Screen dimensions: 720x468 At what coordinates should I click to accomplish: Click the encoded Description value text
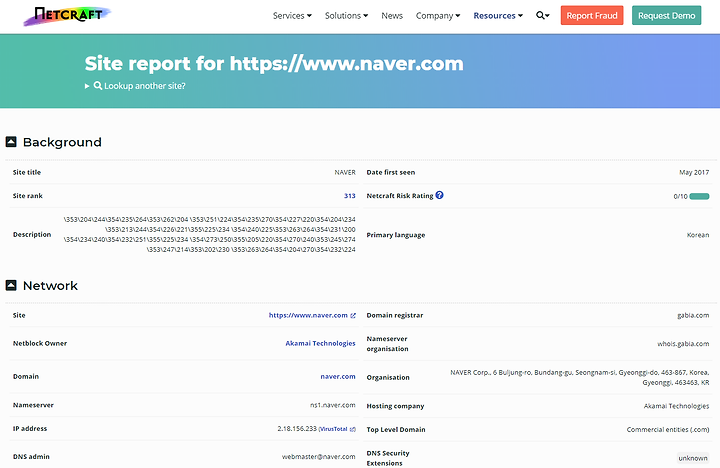pos(209,234)
